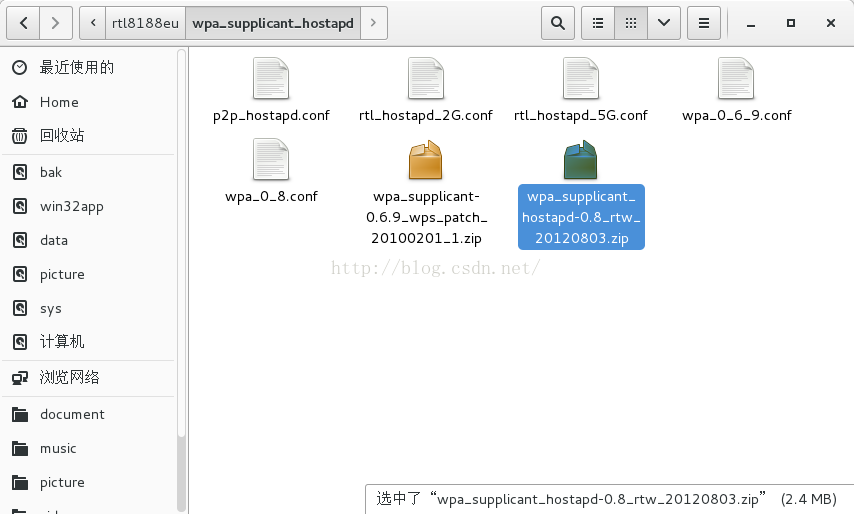Screen dimensions: 854x514
Task: Open the view options dropdown arrow
Action: coord(663,22)
